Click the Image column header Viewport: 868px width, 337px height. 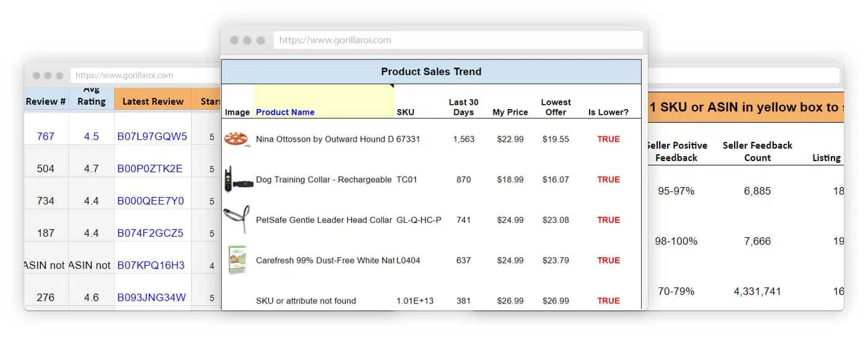(237, 112)
